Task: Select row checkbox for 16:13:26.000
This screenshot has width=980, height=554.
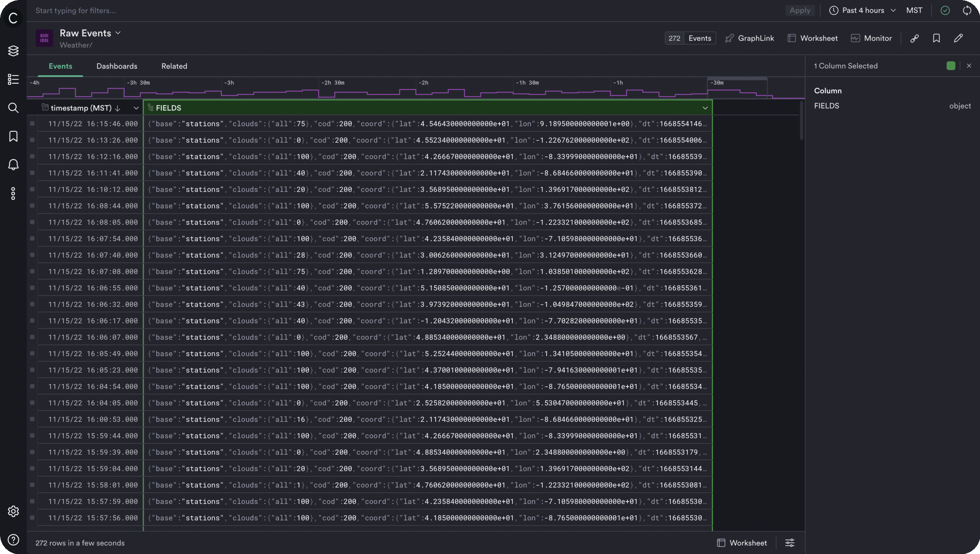Action: (x=33, y=140)
